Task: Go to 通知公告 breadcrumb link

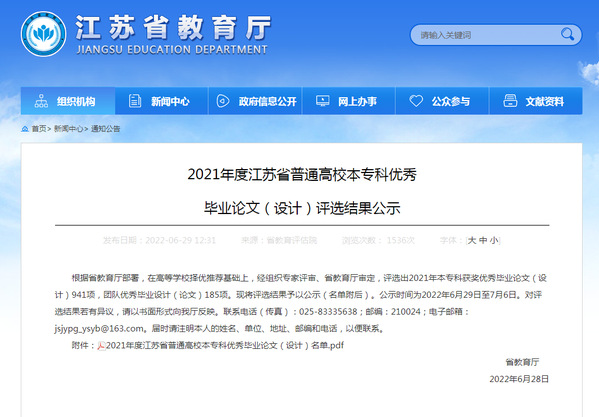Action: tap(105, 129)
